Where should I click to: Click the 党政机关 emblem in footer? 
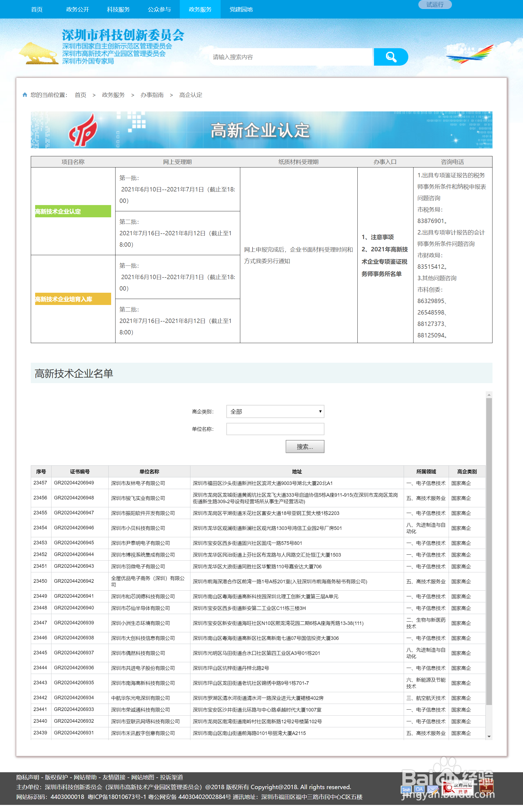pyautogui.click(x=486, y=787)
